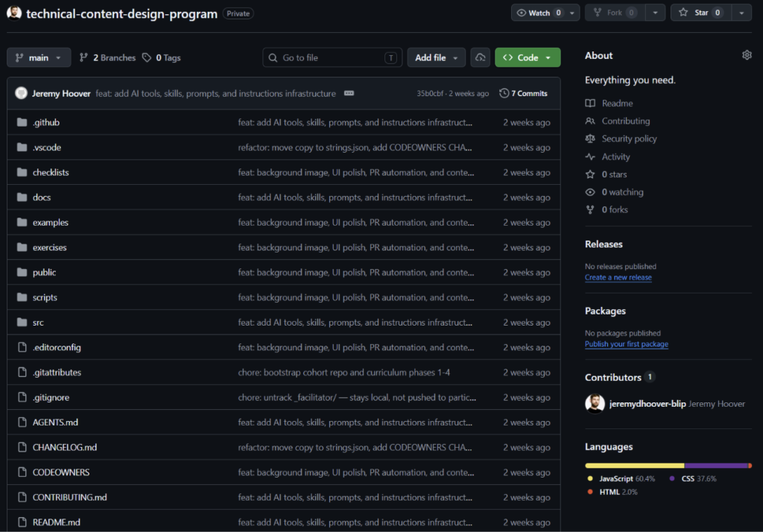Open the checklists folder name
The width and height of the screenshot is (763, 532).
[x=51, y=172]
